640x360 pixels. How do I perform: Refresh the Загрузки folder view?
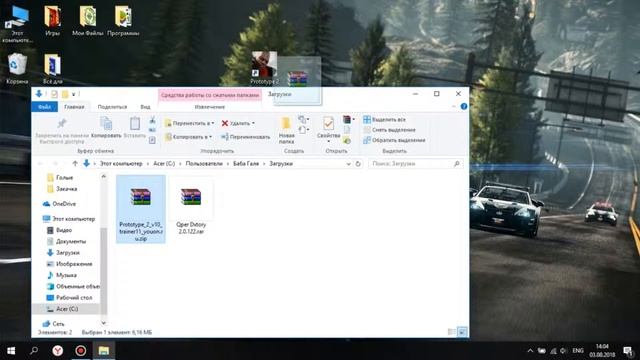[358, 164]
